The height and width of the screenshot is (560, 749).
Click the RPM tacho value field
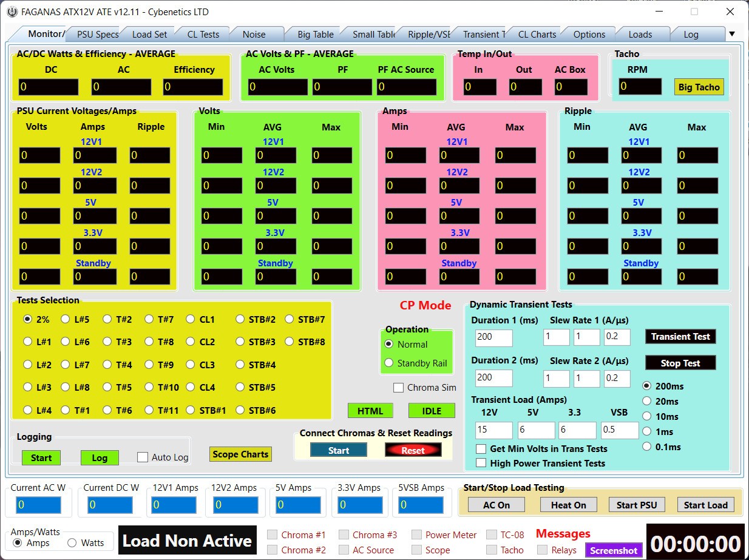click(640, 87)
